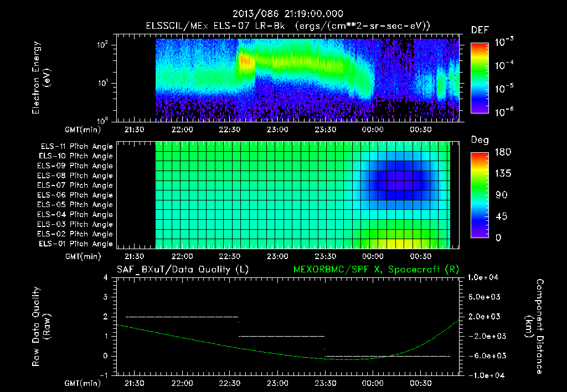Select the ELSSCIL/MEx ELS-07 LR-Bk title

coord(215,26)
